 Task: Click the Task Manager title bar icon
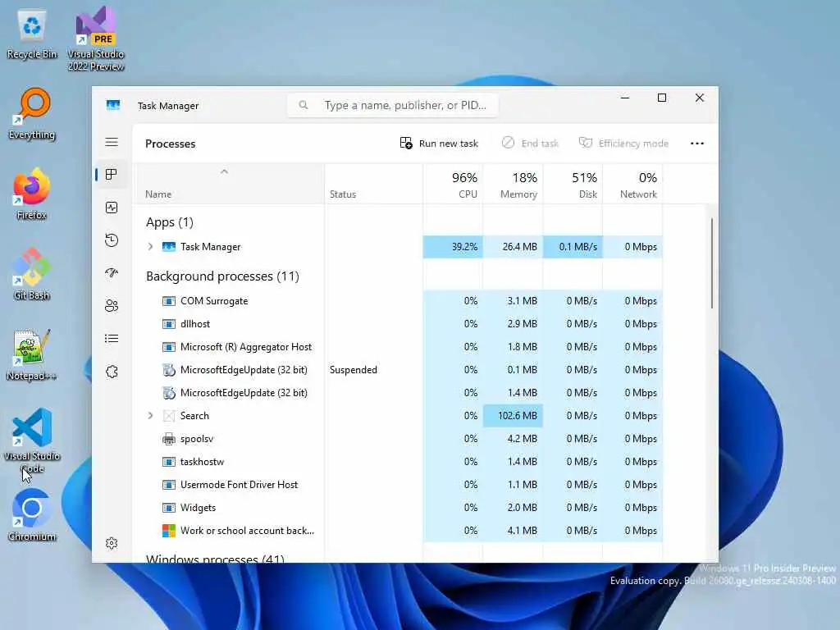(113, 105)
